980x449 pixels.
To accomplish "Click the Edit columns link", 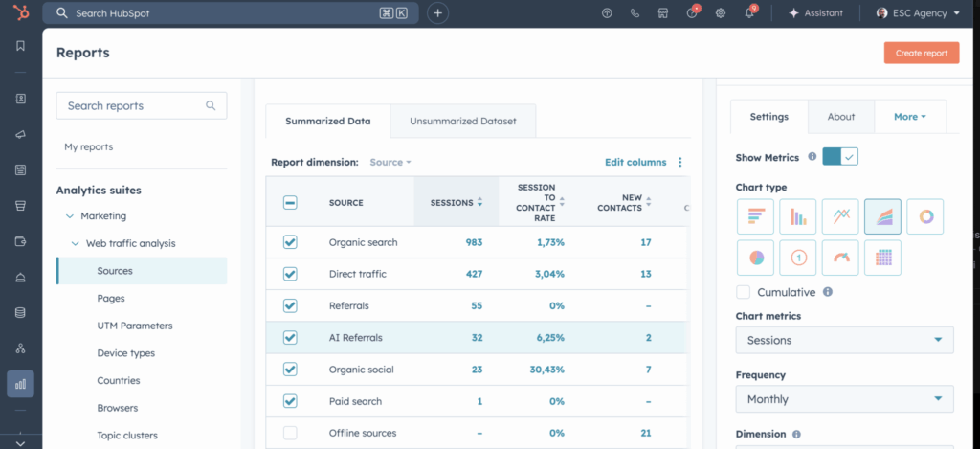I will coord(635,162).
